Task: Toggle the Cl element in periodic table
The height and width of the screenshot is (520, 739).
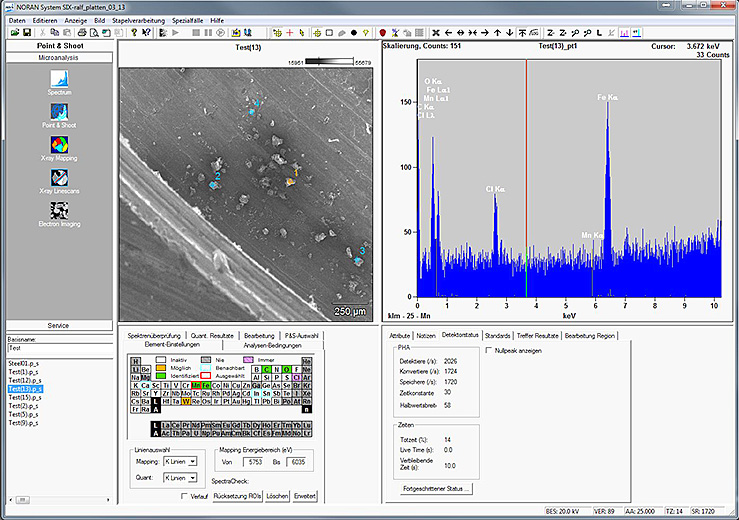Action: tap(296, 377)
